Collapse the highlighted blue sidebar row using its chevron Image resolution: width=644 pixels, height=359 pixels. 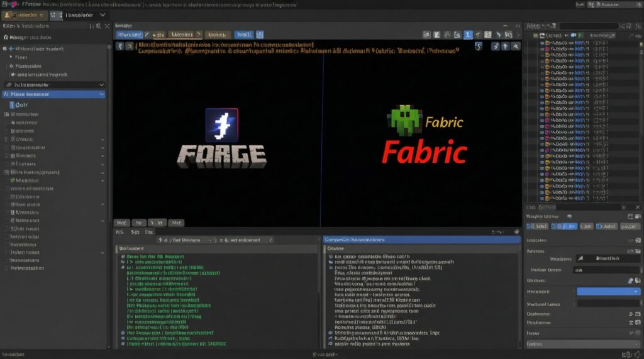[101, 94]
